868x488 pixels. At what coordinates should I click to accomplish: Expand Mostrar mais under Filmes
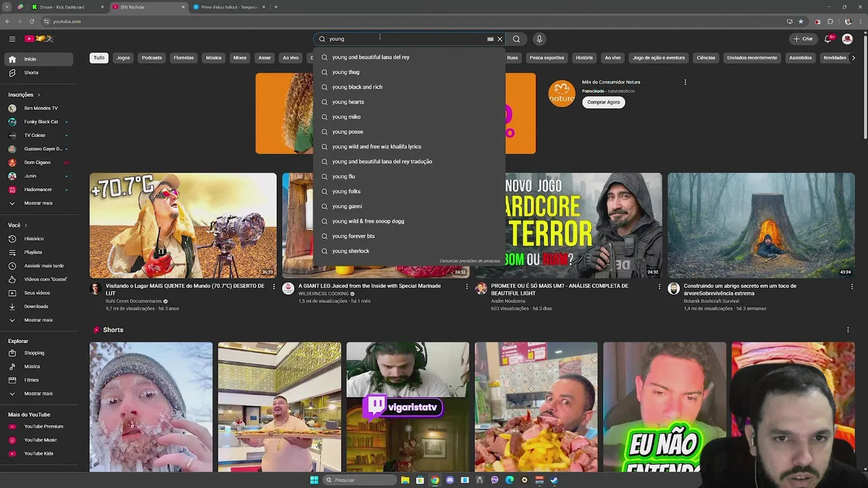(x=40, y=393)
